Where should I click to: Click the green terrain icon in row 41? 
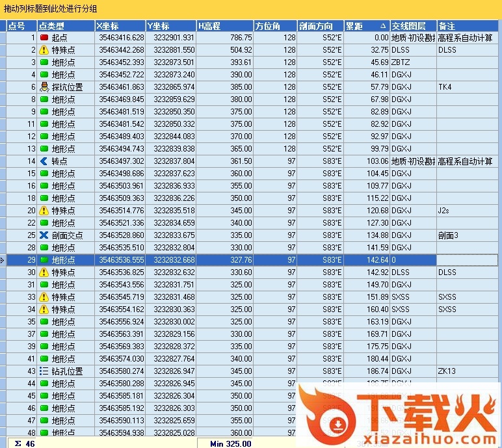point(44,359)
